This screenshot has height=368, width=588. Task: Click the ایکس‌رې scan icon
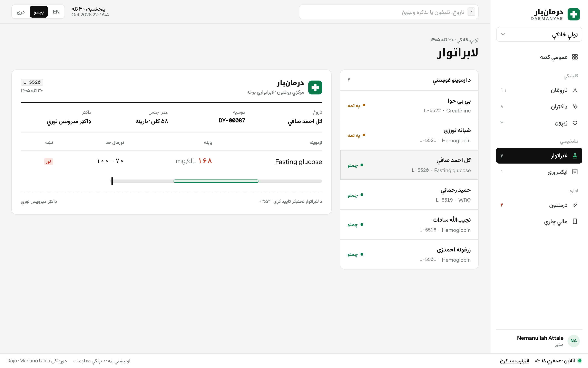tap(575, 172)
